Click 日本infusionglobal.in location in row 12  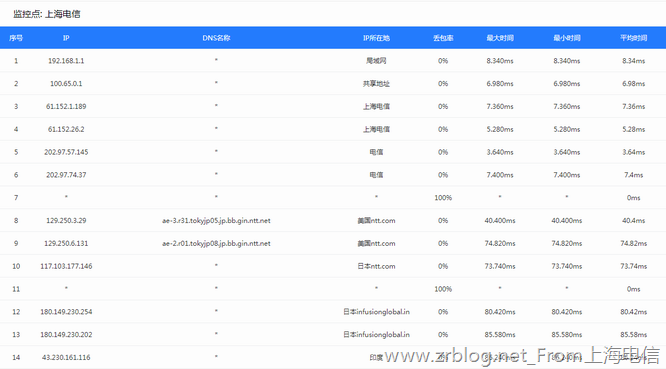click(x=376, y=312)
